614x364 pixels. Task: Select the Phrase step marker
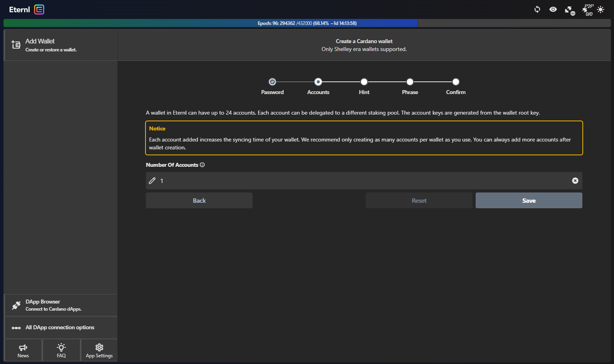click(410, 82)
